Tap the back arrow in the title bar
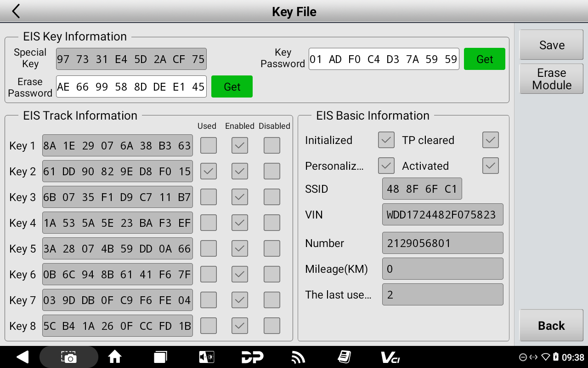588x368 pixels. (x=16, y=11)
